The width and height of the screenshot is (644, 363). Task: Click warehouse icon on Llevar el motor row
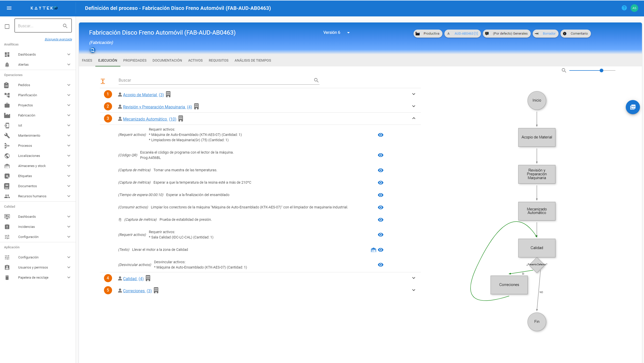pos(373,250)
